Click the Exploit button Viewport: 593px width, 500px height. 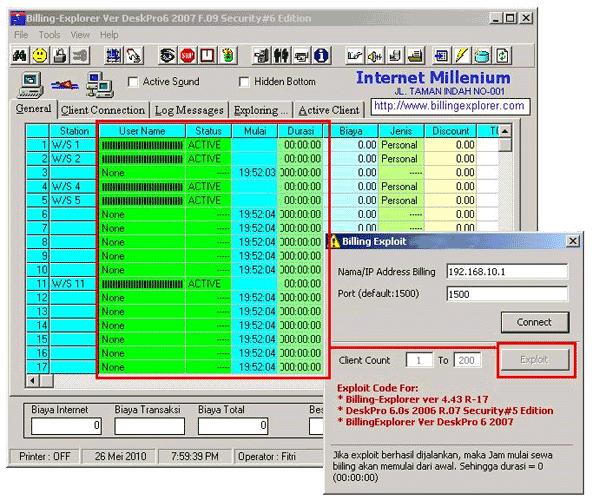click(x=534, y=360)
